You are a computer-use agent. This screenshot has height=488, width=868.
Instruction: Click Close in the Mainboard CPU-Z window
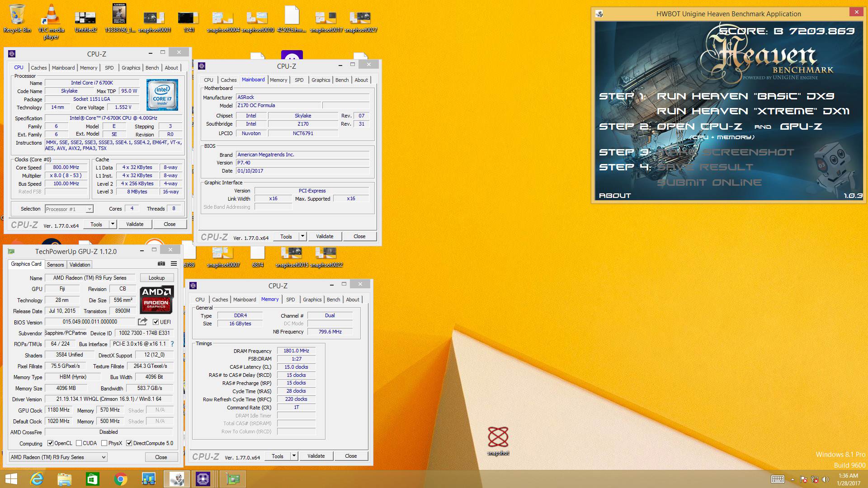click(x=359, y=236)
